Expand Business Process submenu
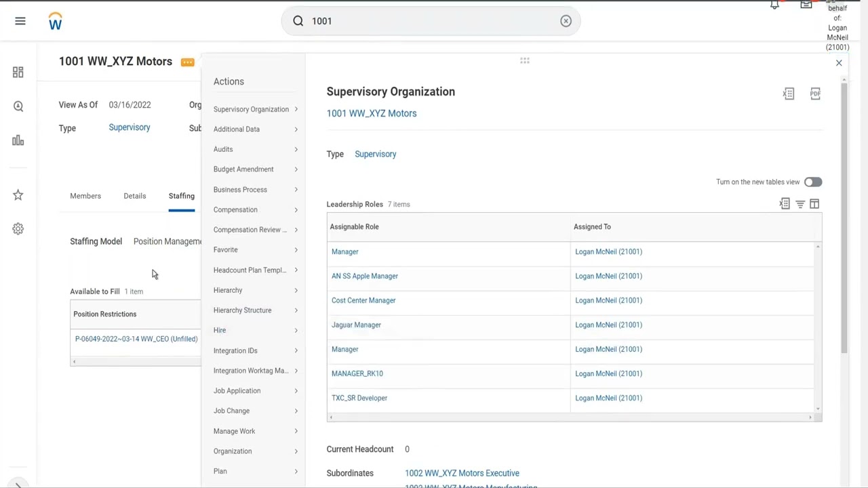This screenshot has height=488, width=868. [x=255, y=190]
